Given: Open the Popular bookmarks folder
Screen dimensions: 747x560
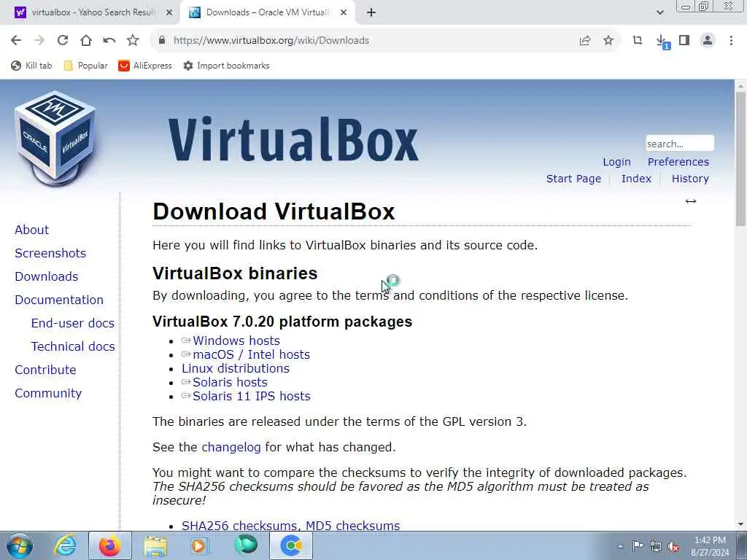Looking at the screenshot, I should [86, 66].
